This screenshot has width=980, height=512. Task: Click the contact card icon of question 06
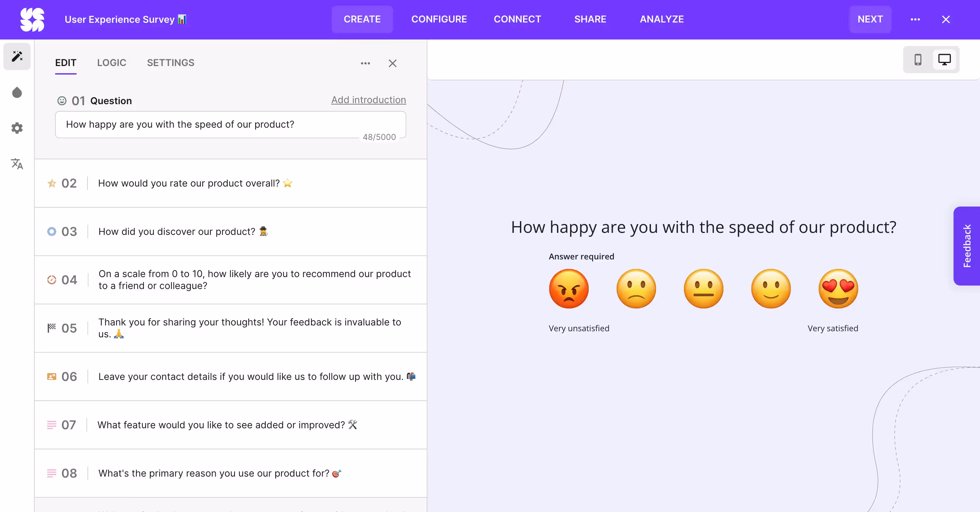tap(52, 377)
